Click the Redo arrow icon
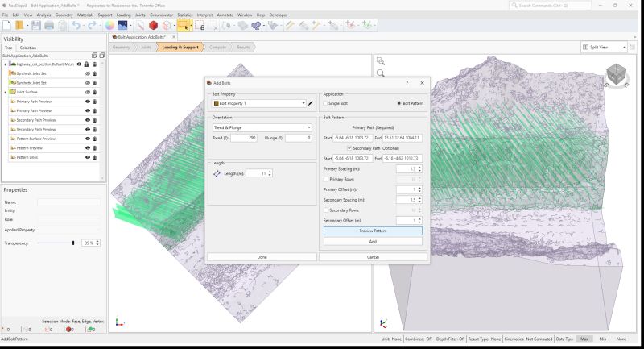 click(92, 26)
